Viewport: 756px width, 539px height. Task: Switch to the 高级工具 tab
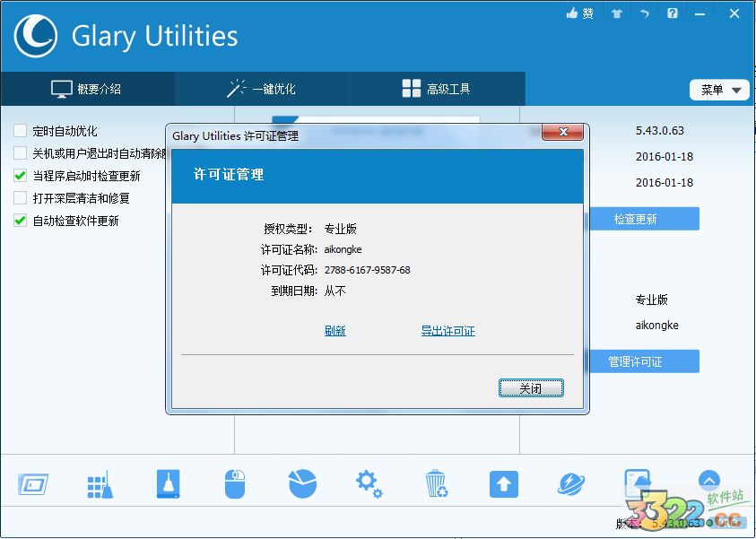point(437,89)
